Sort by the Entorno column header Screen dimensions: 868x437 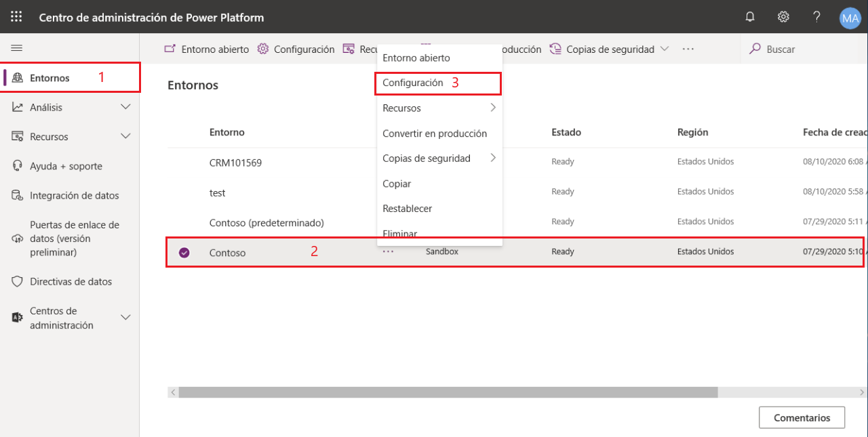pyautogui.click(x=227, y=132)
